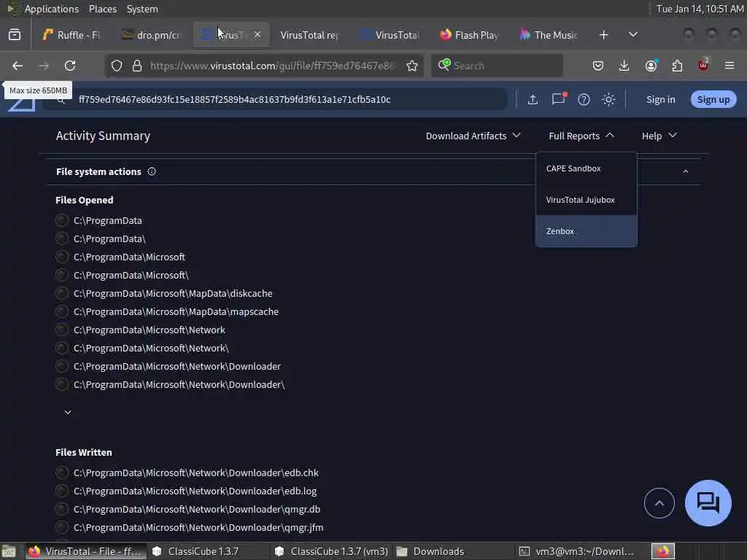Open the list all tabs chevron

click(x=633, y=35)
